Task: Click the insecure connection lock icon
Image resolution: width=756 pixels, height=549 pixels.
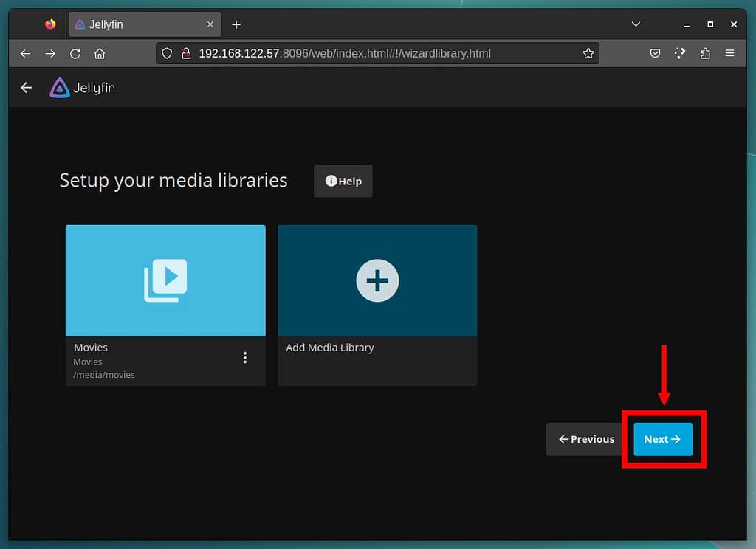Action: (x=186, y=54)
